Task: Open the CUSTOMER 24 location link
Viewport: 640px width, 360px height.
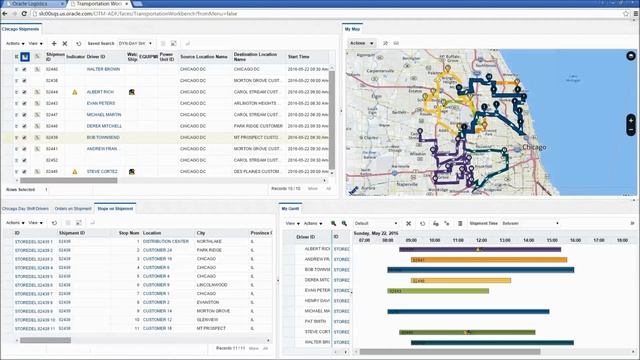Action: click(x=157, y=250)
